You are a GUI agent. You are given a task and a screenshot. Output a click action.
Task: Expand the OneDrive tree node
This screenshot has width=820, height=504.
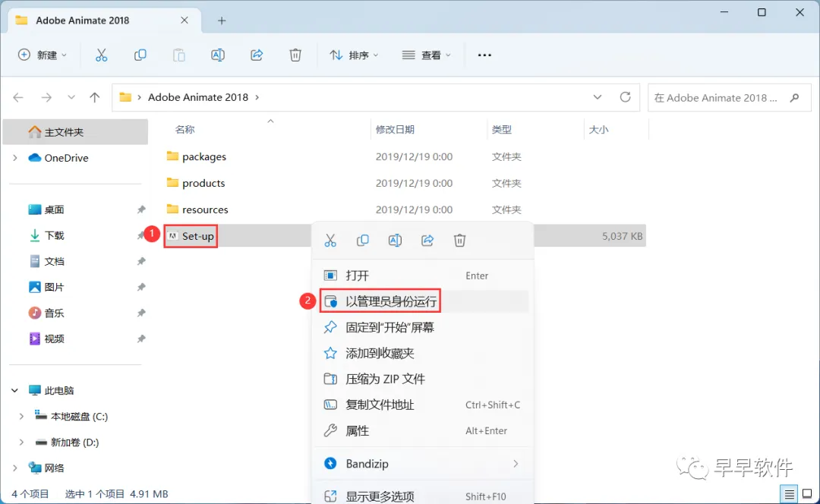pyautogui.click(x=14, y=158)
